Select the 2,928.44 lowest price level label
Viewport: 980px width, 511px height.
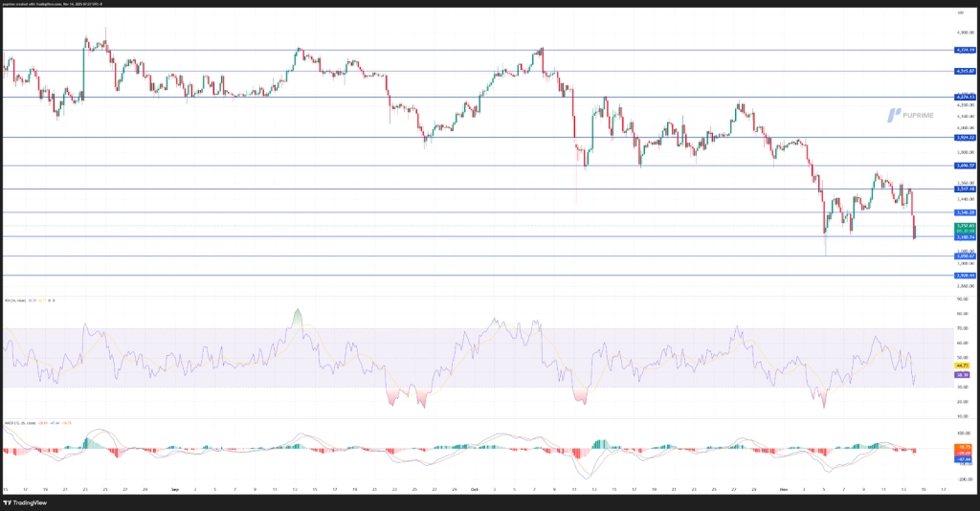(964, 275)
